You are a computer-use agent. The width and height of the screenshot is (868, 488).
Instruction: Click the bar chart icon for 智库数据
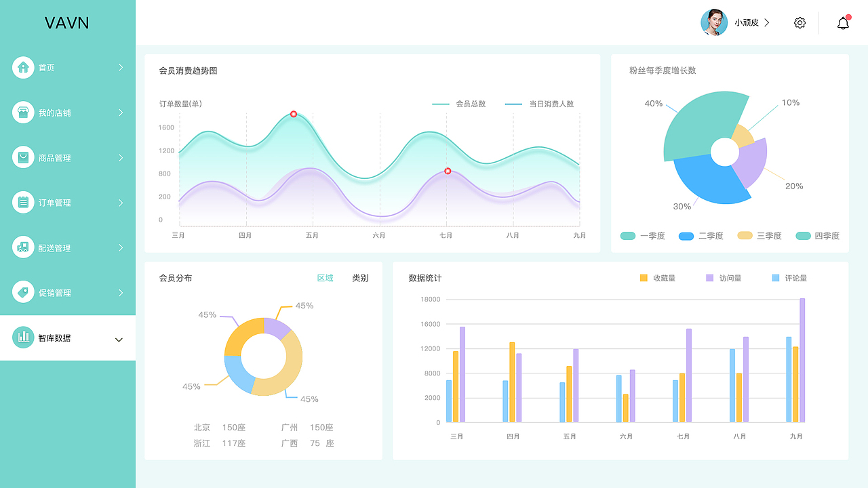pos(23,338)
